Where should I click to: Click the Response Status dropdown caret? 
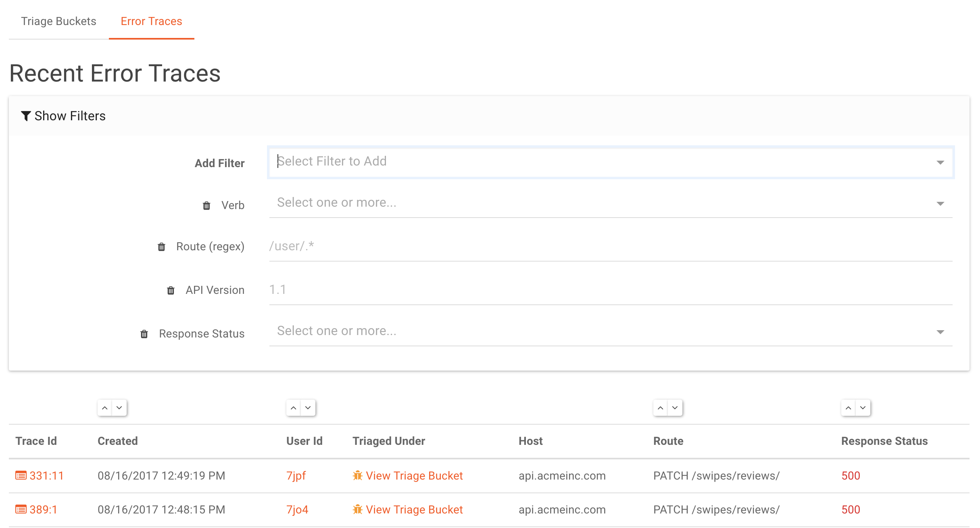[x=940, y=332]
